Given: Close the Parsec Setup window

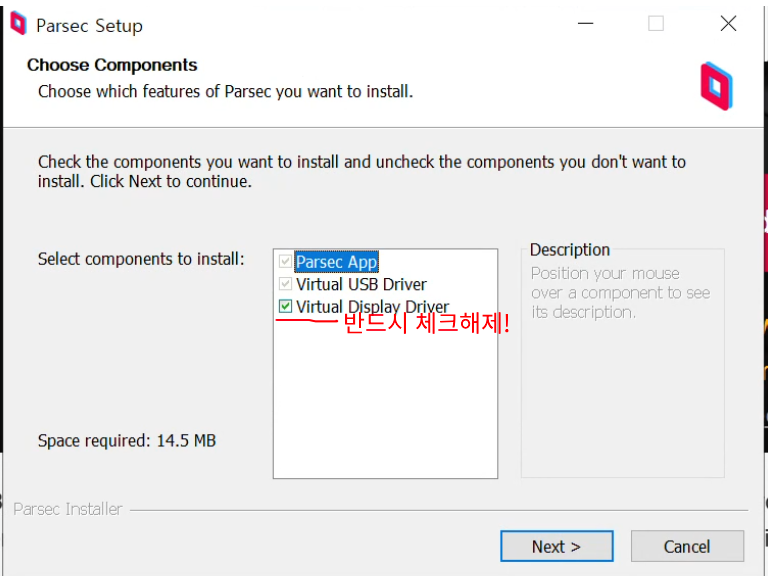Looking at the screenshot, I should coord(728,23).
